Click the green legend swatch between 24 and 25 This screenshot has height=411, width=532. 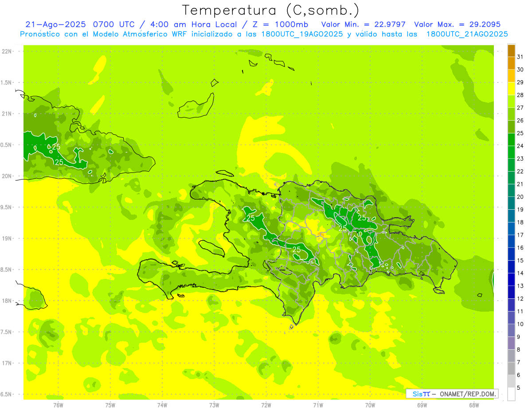[511, 140]
